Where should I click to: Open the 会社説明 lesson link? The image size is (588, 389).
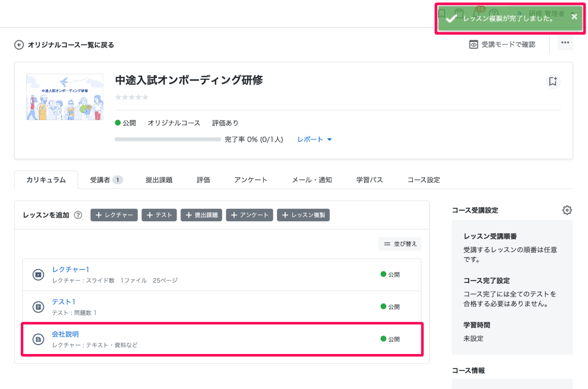65,334
